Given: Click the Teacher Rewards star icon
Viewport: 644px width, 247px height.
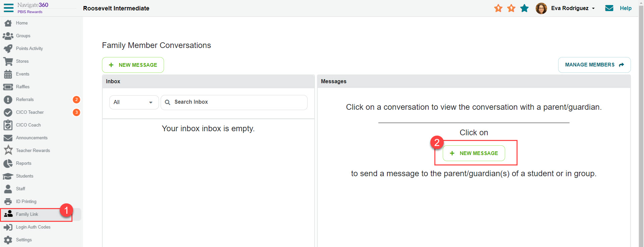Looking at the screenshot, I should pos(8,150).
